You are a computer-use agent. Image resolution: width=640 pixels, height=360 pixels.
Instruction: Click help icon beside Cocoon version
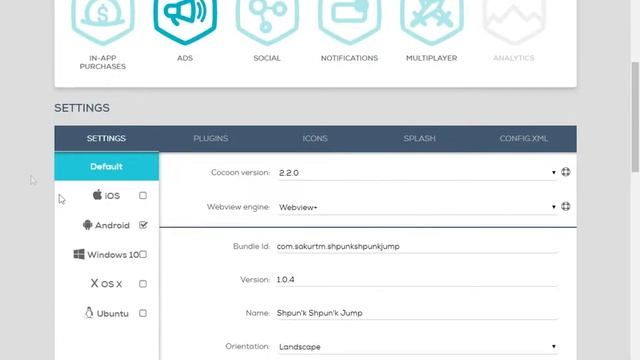click(x=566, y=172)
